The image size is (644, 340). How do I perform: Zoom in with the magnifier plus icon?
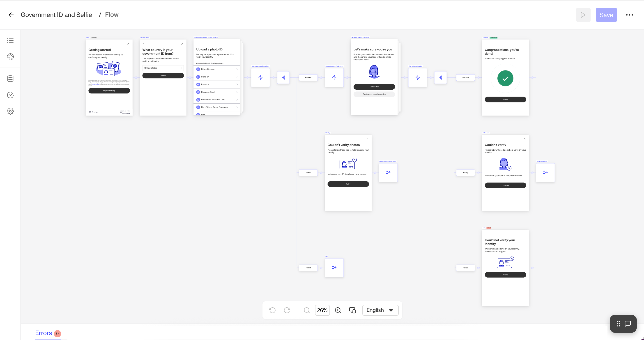[338, 310]
